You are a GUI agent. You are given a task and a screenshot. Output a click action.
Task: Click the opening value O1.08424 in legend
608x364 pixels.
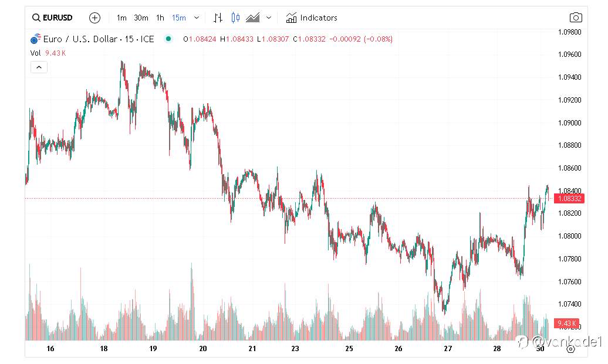tap(200, 39)
